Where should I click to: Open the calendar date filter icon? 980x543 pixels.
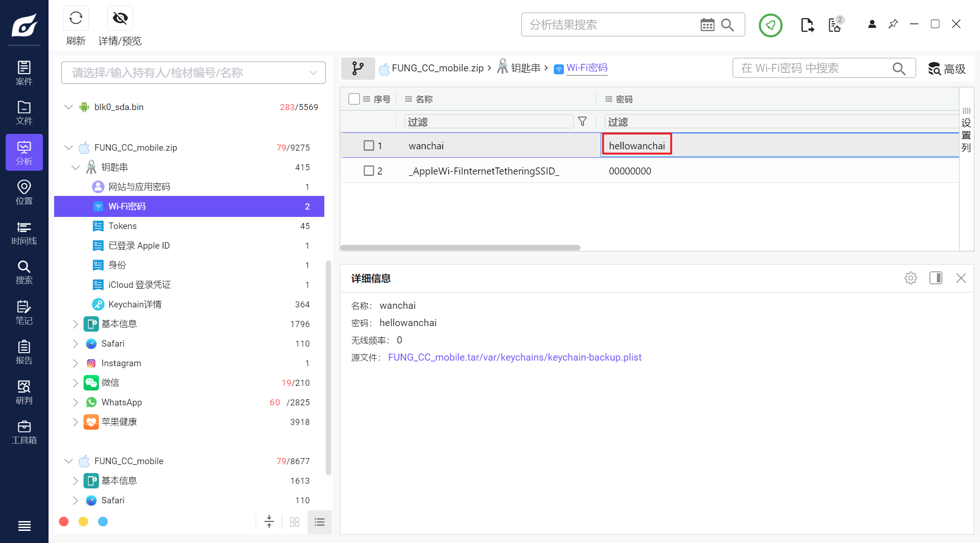pos(707,25)
